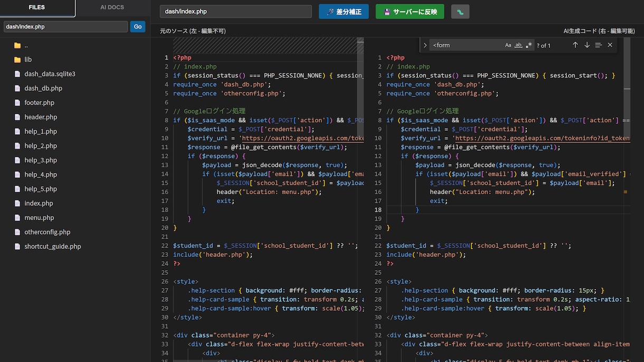Switch to the FILES tab
Viewport: 644px width, 362px height.
[37, 8]
